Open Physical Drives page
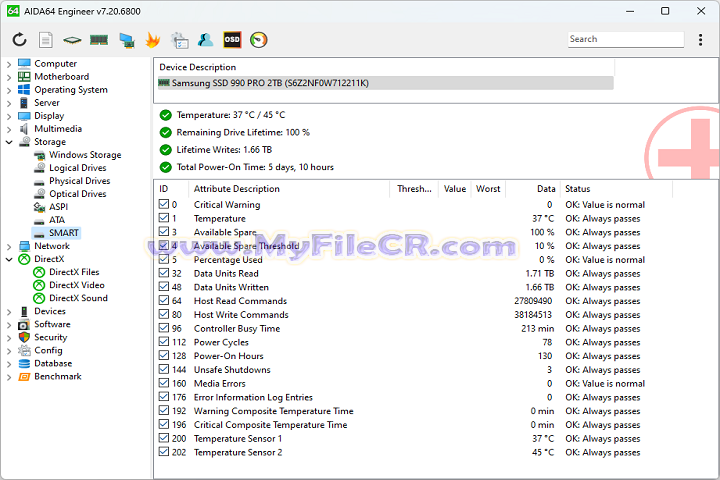 [x=79, y=181]
